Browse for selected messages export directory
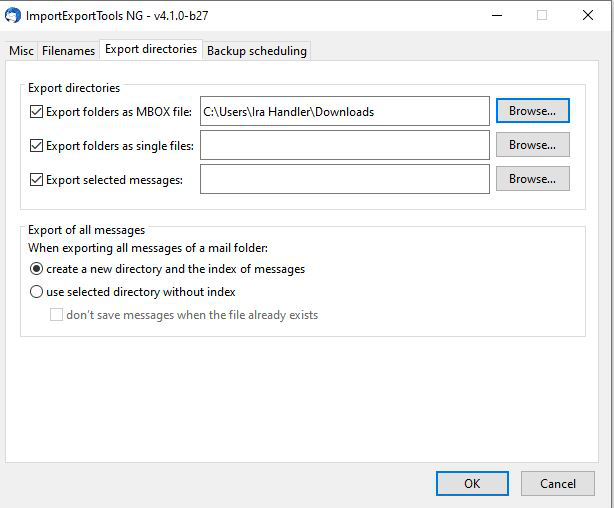Screen dimensions: 614x508 pyautogui.click(x=533, y=179)
